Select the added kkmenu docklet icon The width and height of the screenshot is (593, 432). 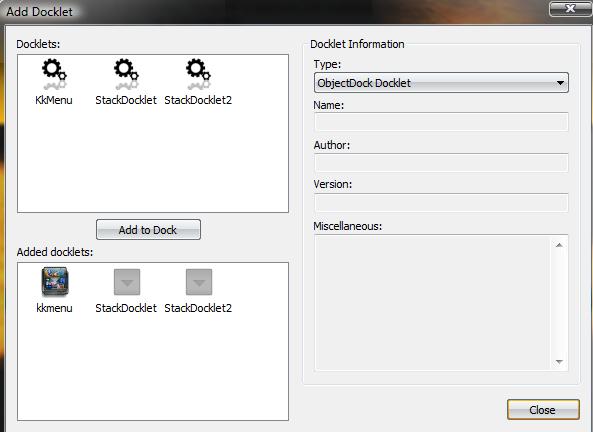tap(55, 281)
